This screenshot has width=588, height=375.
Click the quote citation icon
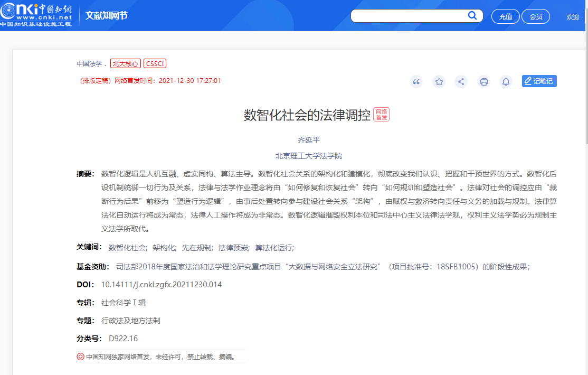click(416, 81)
